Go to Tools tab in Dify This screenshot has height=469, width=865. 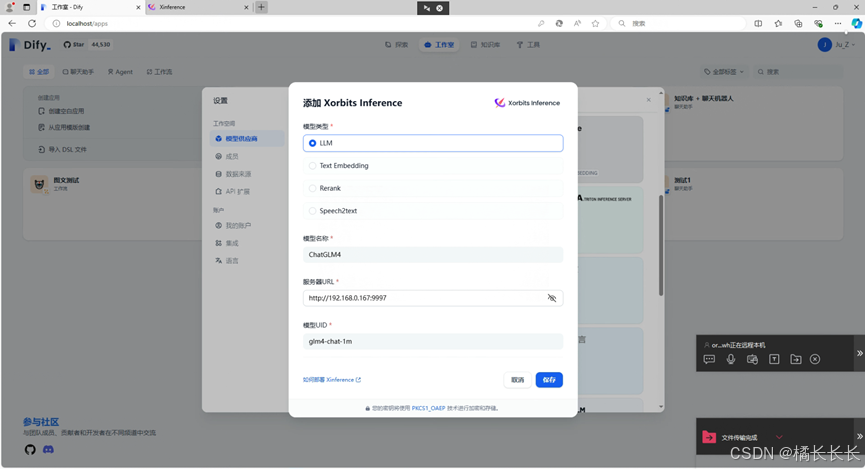point(528,45)
